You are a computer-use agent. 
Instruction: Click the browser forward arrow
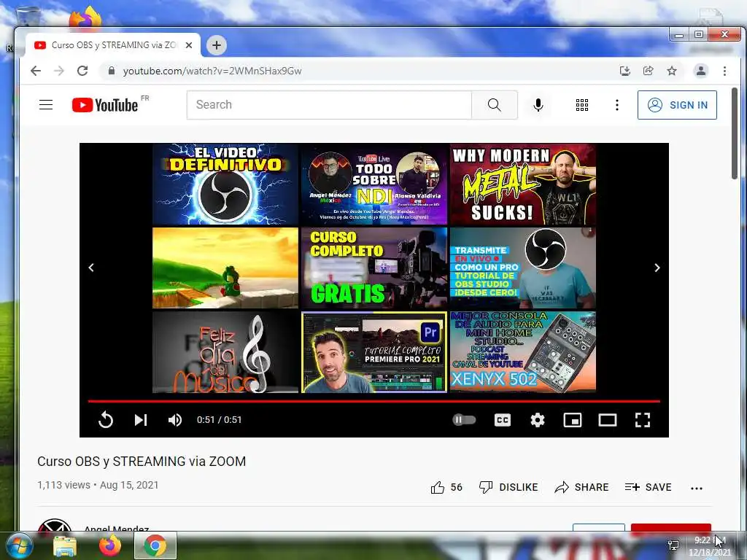coord(59,71)
